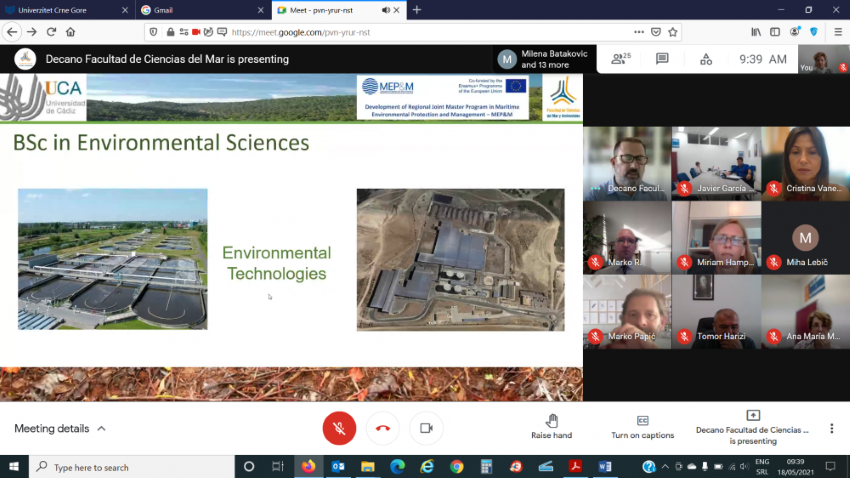Open the Meet activities icon
This screenshot has width=850, height=478.
point(706,59)
